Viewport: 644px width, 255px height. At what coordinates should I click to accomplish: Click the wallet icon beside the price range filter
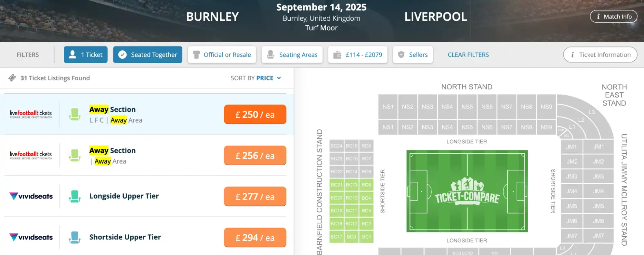337,55
